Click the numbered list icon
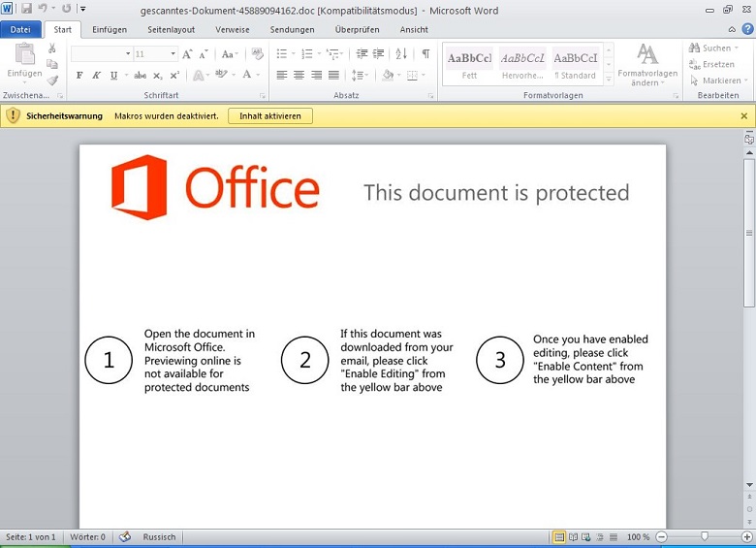 click(x=306, y=53)
